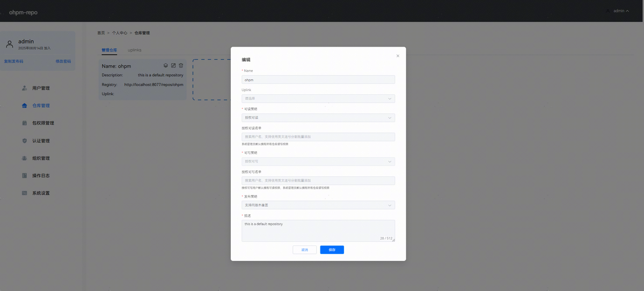Click the Name input field containing ohpm
The height and width of the screenshot is (291, 644).
pyautogui.click(x=318, y=80)
